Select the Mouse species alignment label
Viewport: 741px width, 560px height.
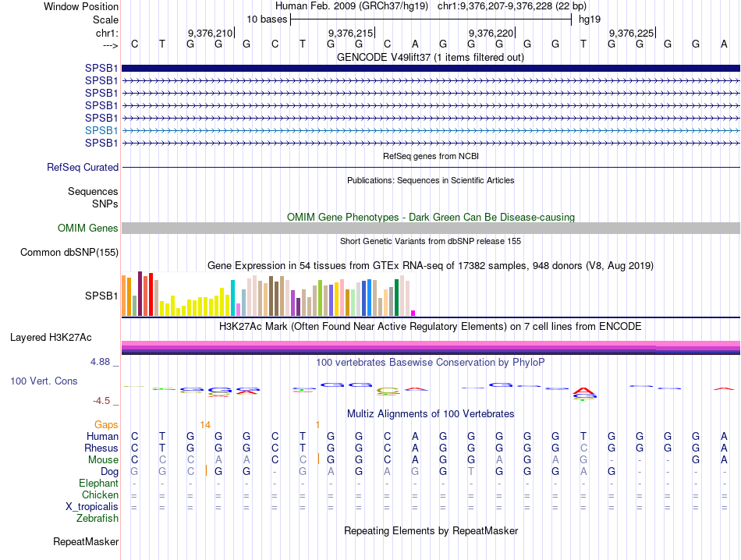click(103, 460)
